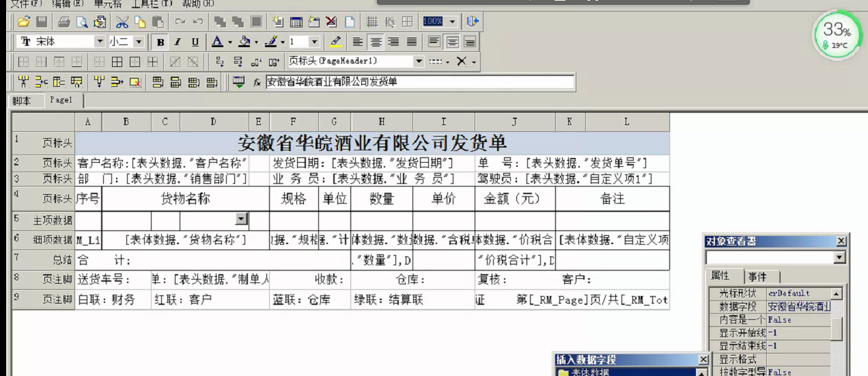Select the 属性 tab in object inspector
Viewport: 868px width, 376px height.
[x=720, y=276]
